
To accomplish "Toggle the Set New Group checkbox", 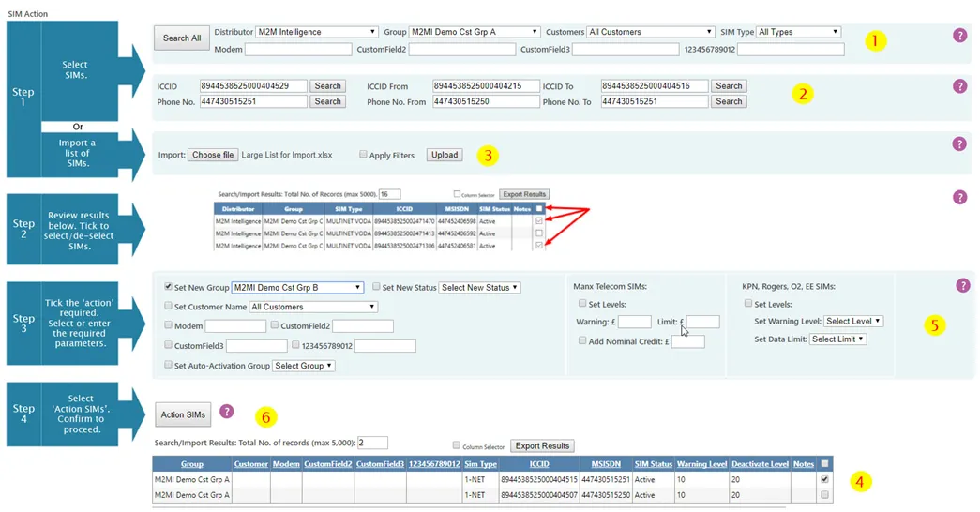I will pos(168,286).
